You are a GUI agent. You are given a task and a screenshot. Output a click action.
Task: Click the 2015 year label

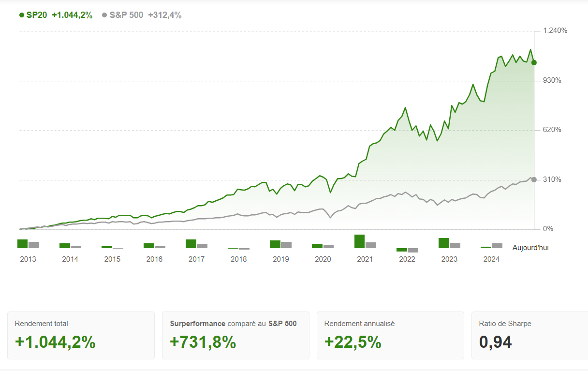click(x=112, y=259)
